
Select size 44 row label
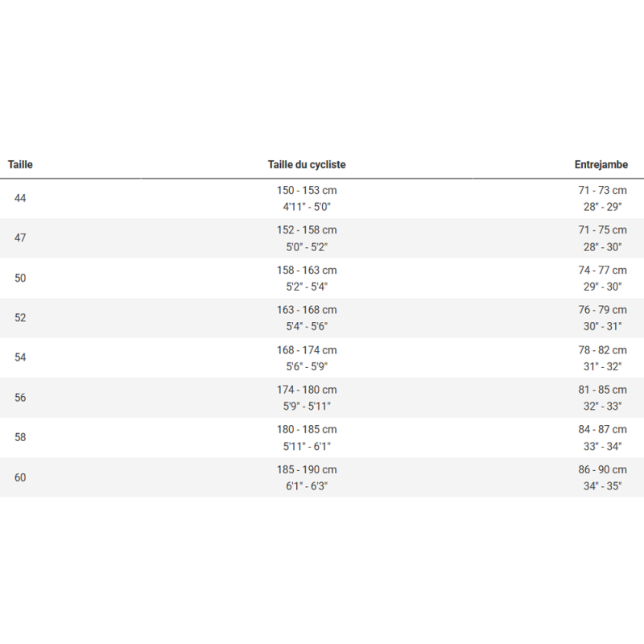[20, 198]
